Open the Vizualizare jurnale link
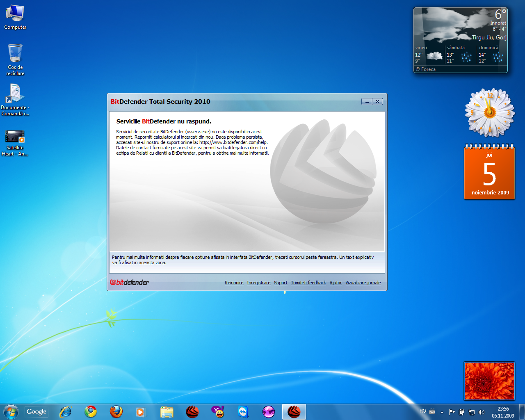Viewport: 525px width, 420px height. (363, 283)
